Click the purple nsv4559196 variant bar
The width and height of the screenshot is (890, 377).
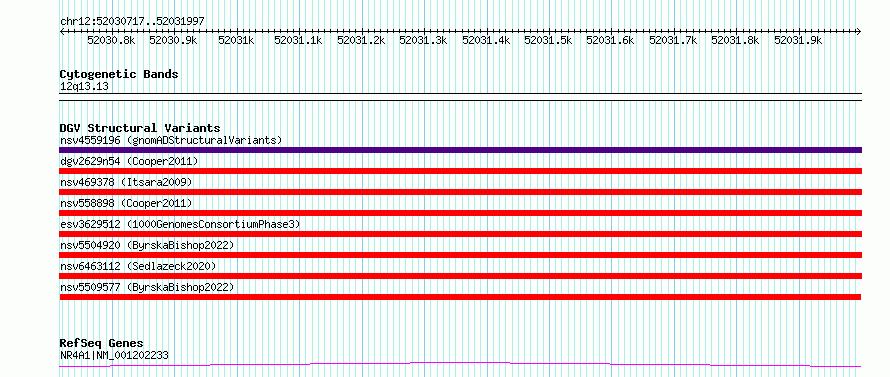tap(460, 150)
